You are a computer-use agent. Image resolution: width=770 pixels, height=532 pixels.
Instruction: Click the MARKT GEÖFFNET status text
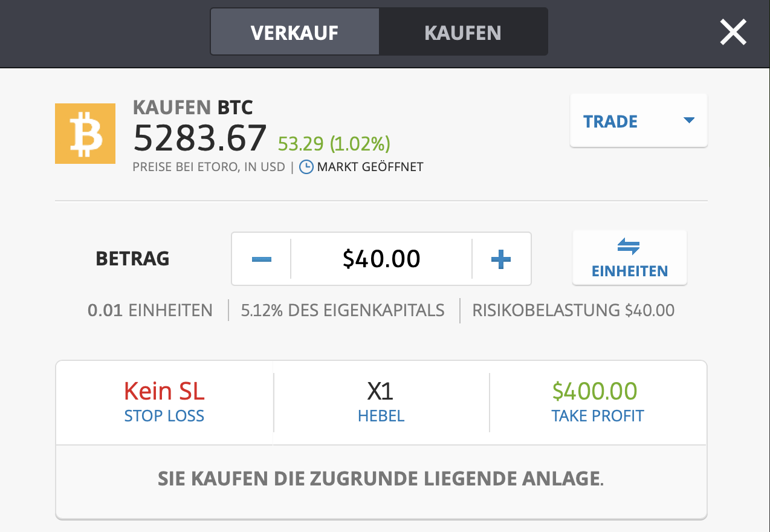click(370, 167)
